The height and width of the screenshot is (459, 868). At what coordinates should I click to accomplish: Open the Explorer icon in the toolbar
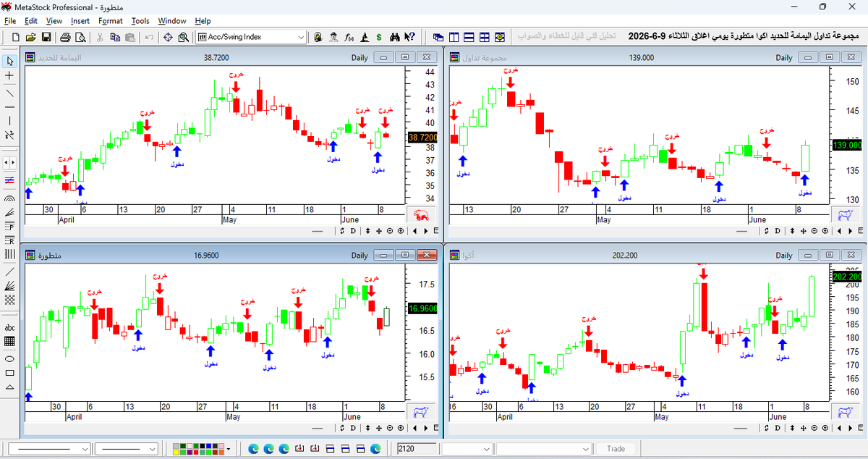point(318,37)
